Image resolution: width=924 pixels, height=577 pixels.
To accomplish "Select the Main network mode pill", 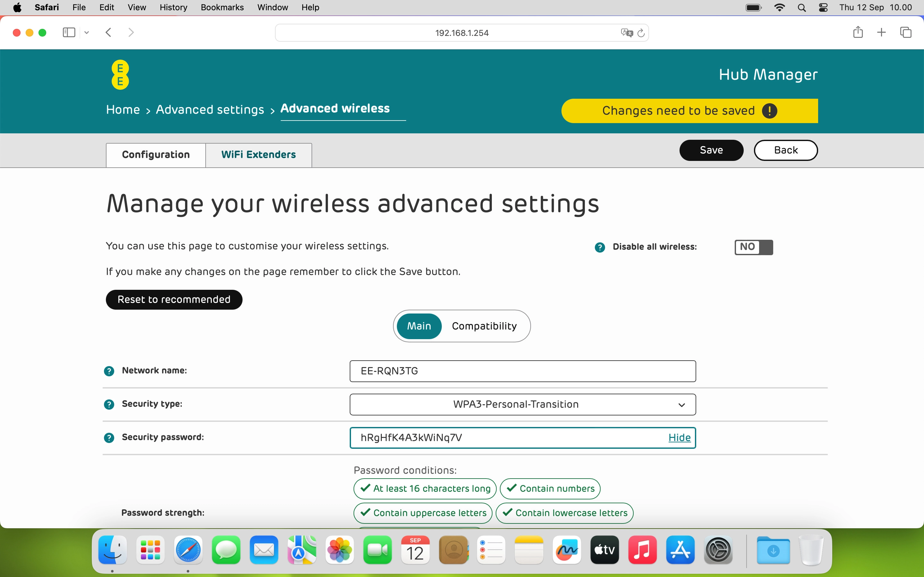I will click(419, 326).
